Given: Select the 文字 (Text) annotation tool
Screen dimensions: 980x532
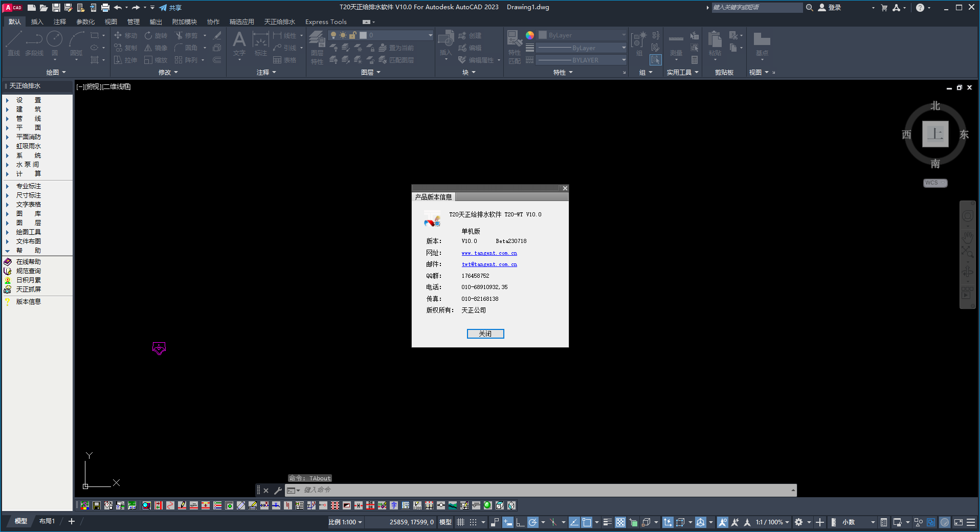Looking at the screenshot, I should coord(239,43).
